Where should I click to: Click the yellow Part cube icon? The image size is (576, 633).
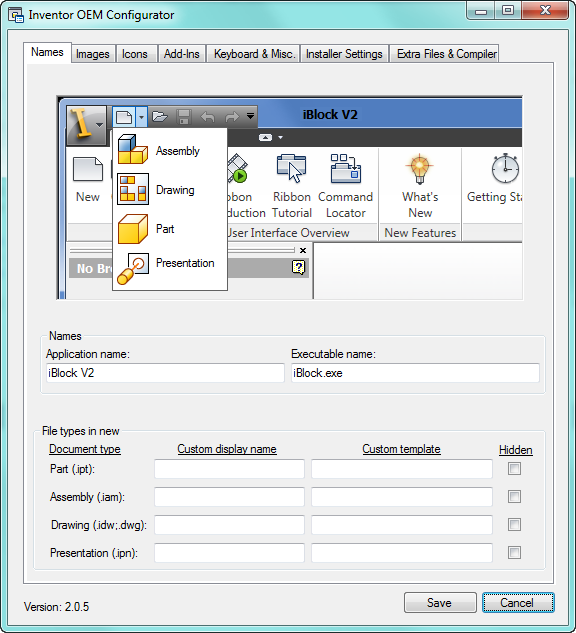(133, 228)
